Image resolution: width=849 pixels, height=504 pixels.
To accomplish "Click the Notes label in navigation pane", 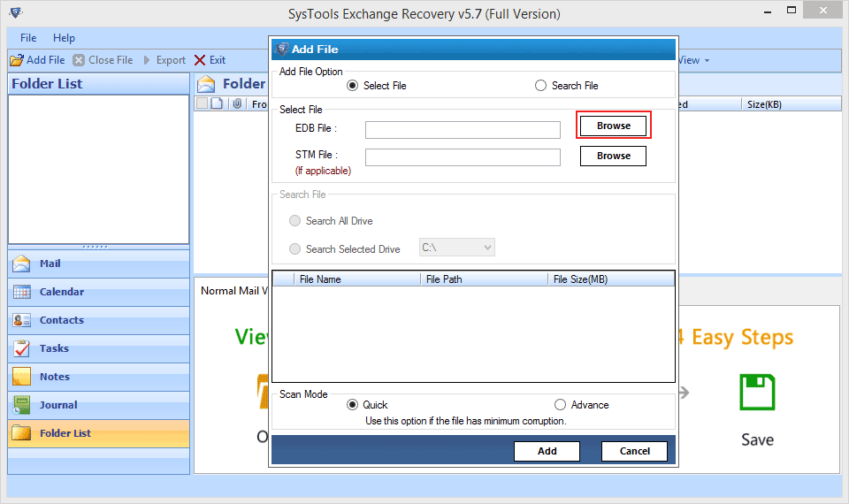I will point(55,377).
